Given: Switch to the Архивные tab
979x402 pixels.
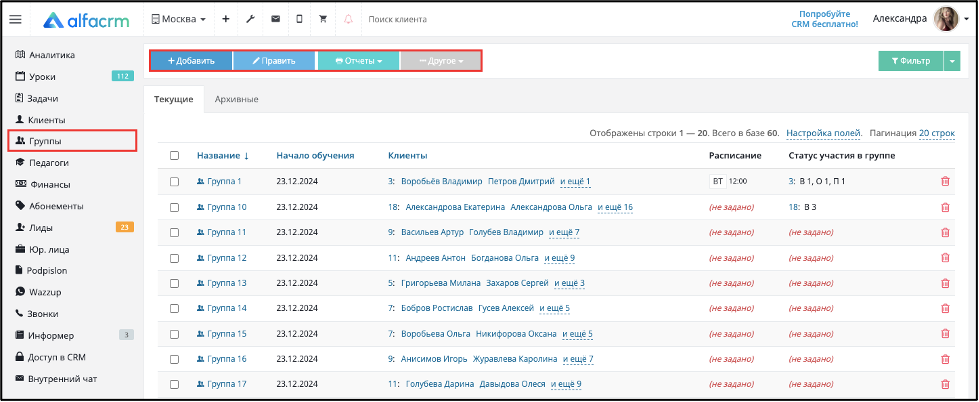Looking at the screenshot, I should coord(236,99).
